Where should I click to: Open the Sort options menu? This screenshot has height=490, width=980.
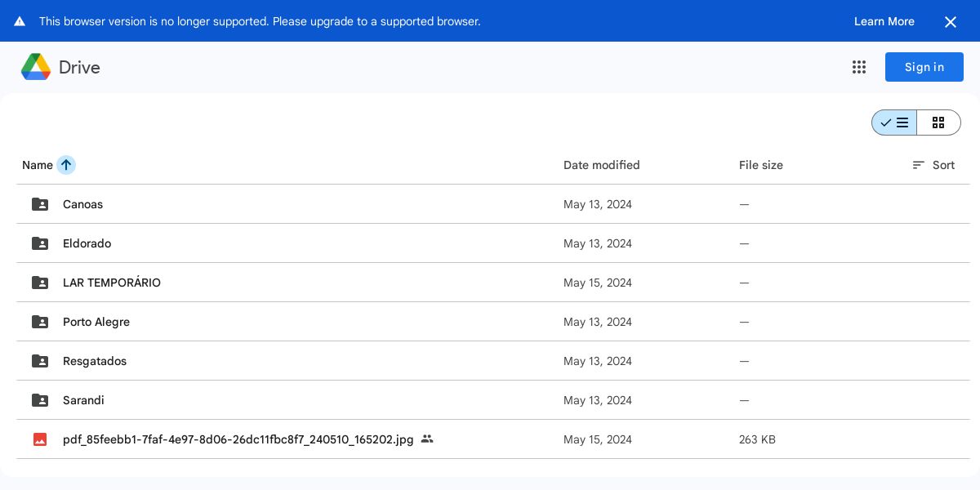pos(933,165)
